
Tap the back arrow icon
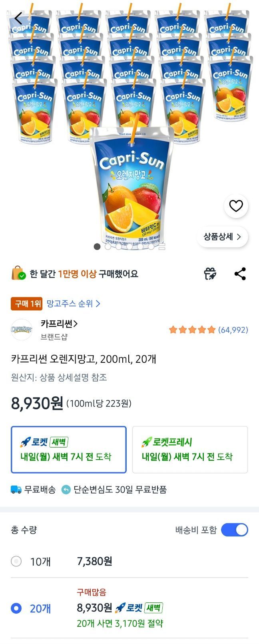tap(18, 18)
